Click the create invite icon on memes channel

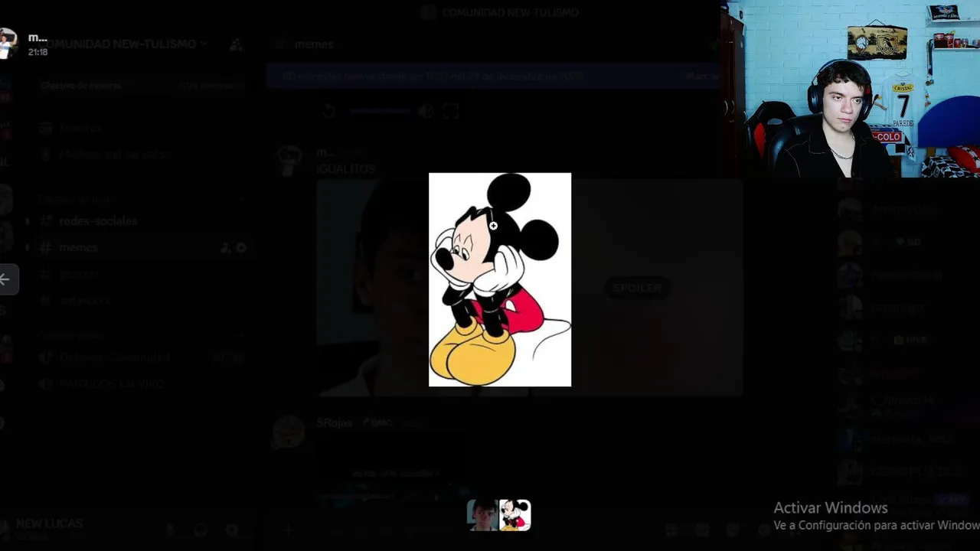pos(226,248)
